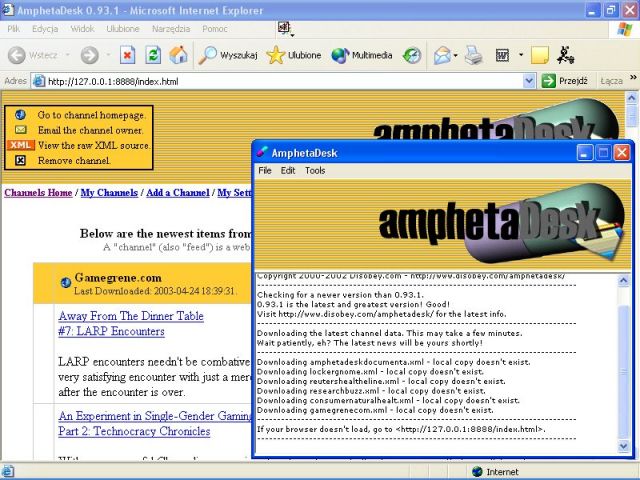Open address bar URL dropdown
This screenshot has height=480, width=640.
point(529,81)
